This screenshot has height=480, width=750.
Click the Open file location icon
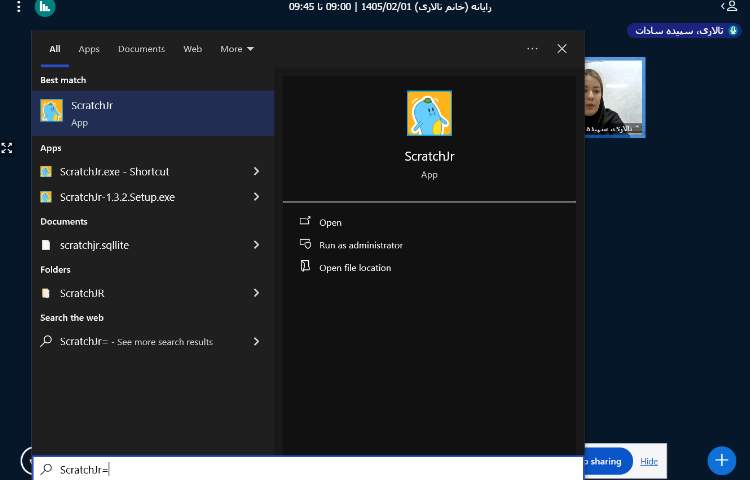tap(305, 266)
